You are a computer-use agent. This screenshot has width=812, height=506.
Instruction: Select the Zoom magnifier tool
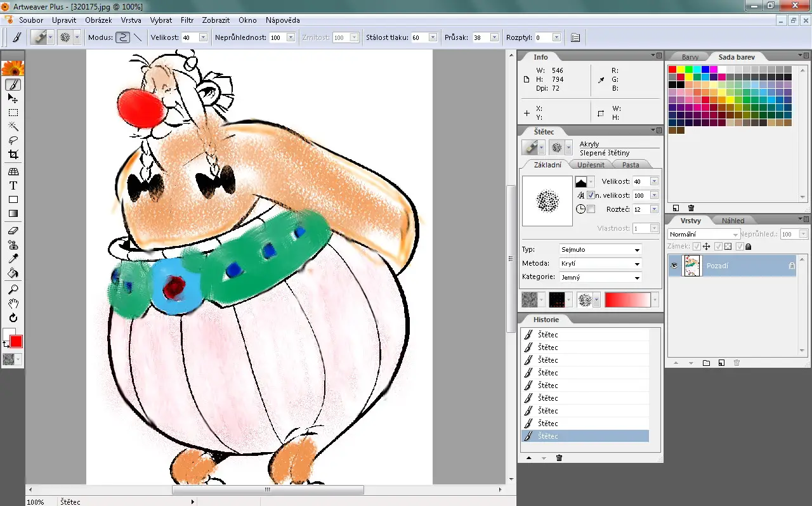(x=13, y=290)
